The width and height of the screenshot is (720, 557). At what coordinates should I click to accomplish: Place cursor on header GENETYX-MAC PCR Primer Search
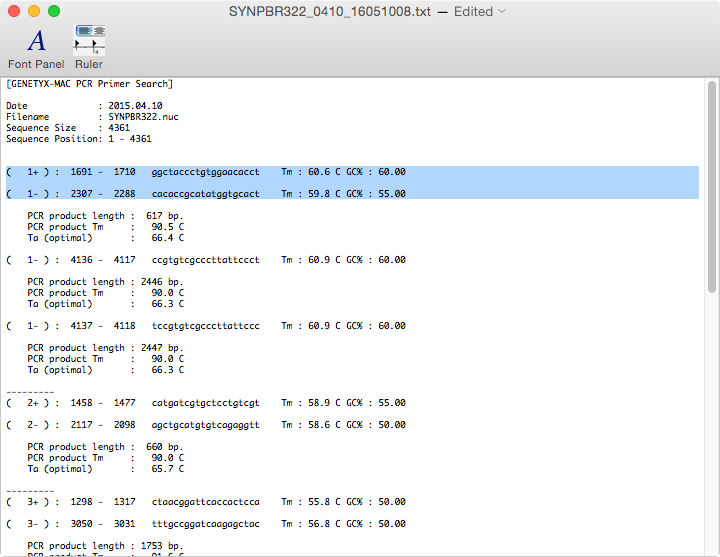(x=90, y=84)
